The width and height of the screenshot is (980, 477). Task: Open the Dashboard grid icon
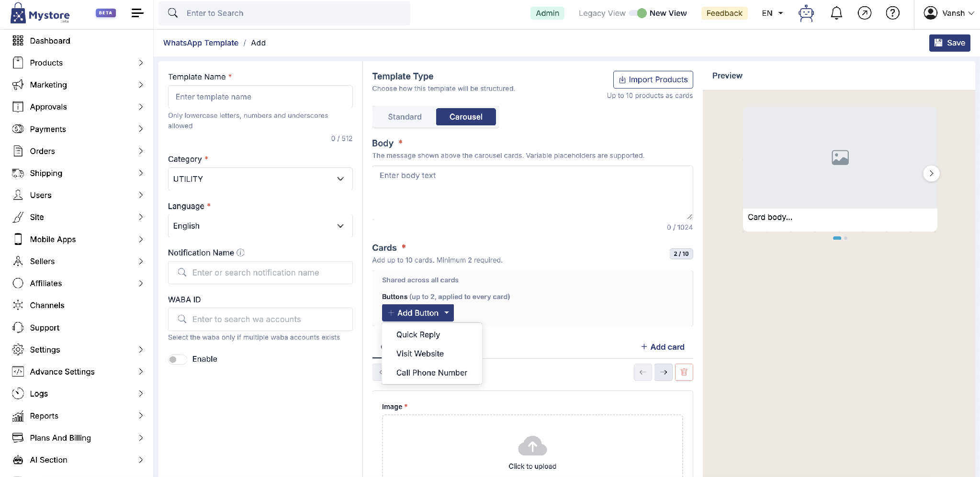coord(18,41)
